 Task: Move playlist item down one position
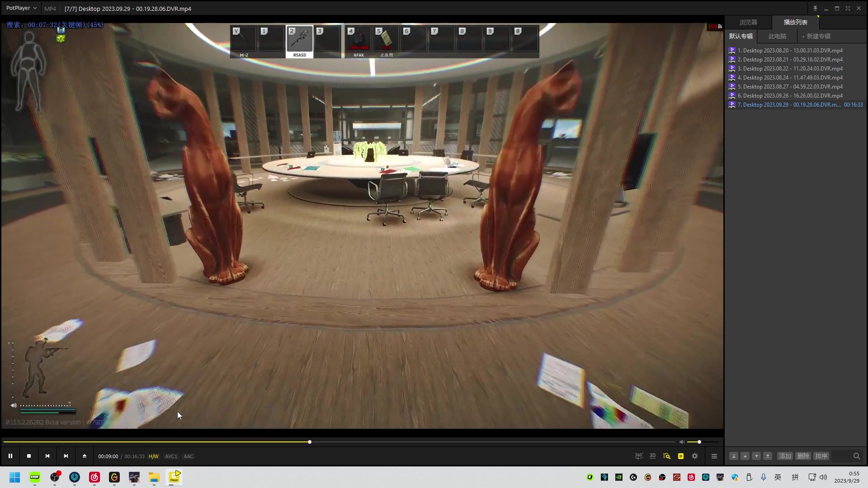(x=756, y=456)
